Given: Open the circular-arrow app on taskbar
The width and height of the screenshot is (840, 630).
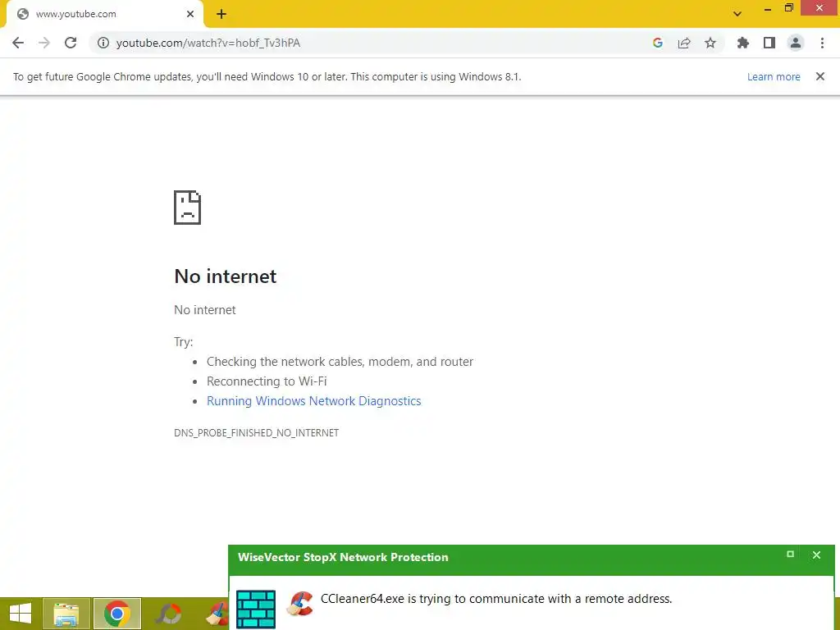Looking at the screenshot, I should click(169, 614).
